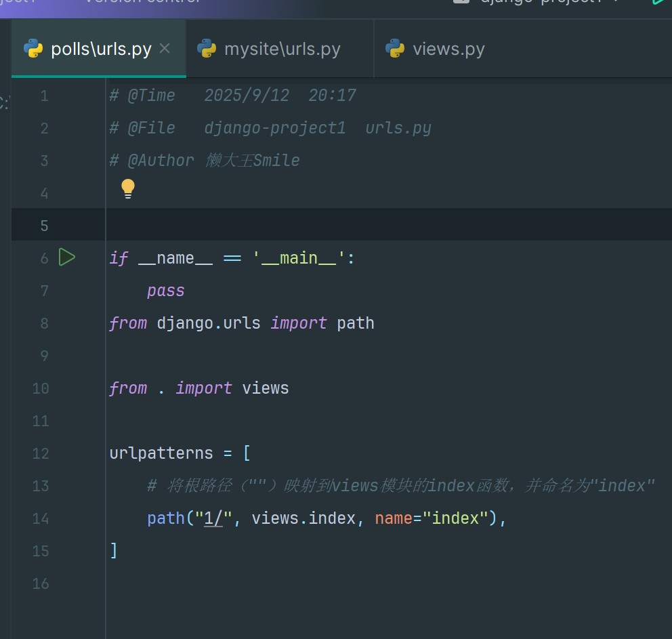The width and height of the screenshot is (672, 639).
Task: Switch to the mysite\urls.py tab
Action: [x=282, y=49]
